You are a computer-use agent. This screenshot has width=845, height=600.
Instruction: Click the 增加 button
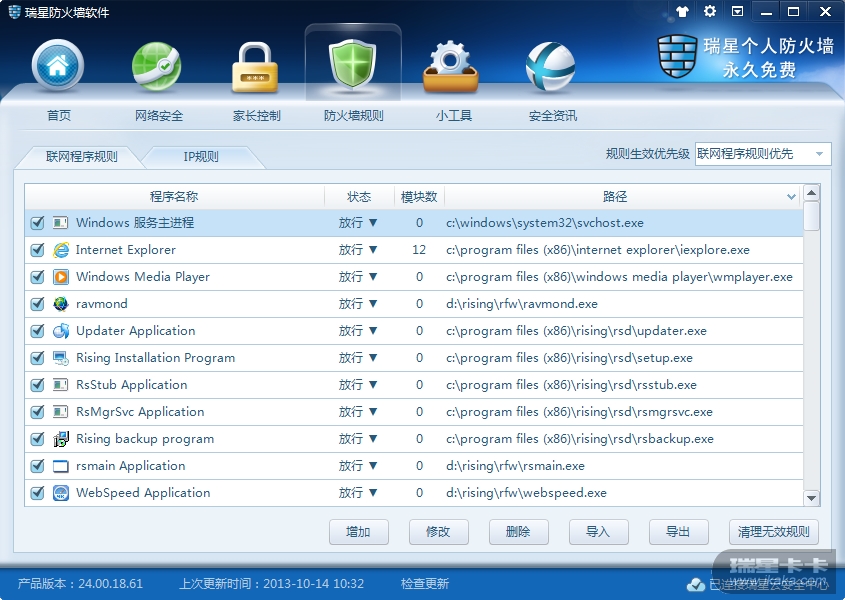click(358, 532)
